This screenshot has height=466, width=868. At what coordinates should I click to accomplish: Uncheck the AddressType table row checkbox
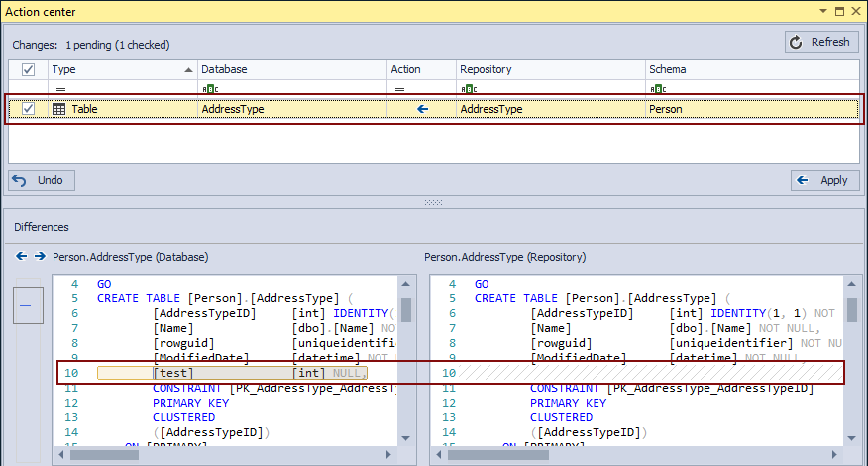click(28, 109)
